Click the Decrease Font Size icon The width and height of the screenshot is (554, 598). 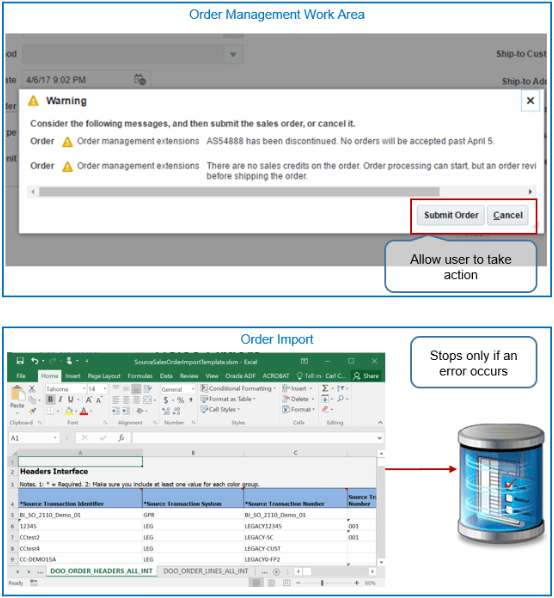coord(99,400)
